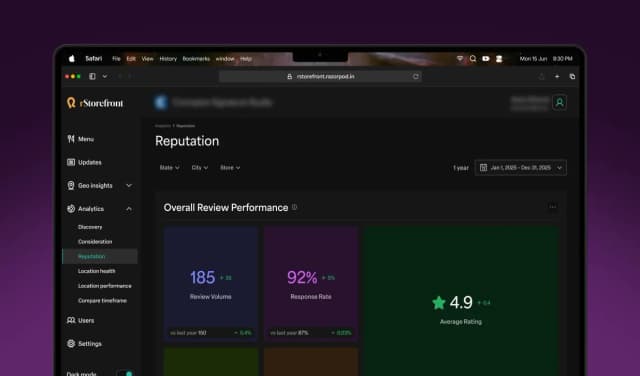Open Location health page
The width and height of the screenshot is (640, 376).
(96, 271)
